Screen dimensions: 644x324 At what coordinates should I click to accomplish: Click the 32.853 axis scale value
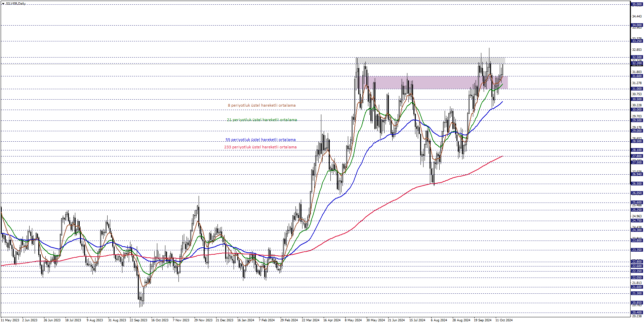point(637,50)
